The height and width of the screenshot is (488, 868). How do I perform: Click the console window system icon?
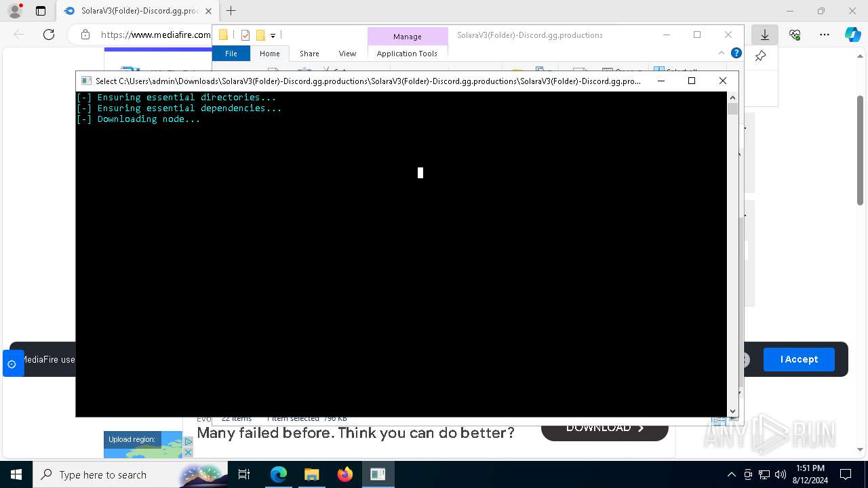[x=86, y=81]
